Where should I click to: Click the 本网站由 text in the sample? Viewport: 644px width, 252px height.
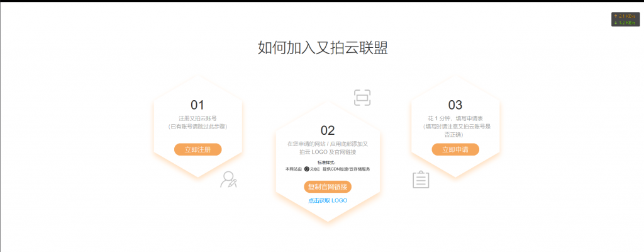pyautogui.click(x=294, y=169)
